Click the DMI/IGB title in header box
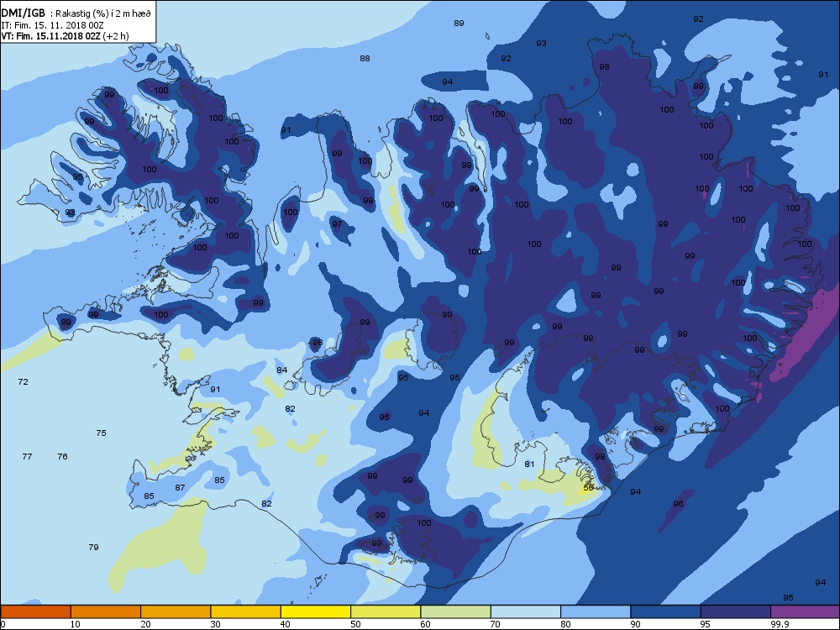This screenshot has height=630, width=840. click(23, 13)
